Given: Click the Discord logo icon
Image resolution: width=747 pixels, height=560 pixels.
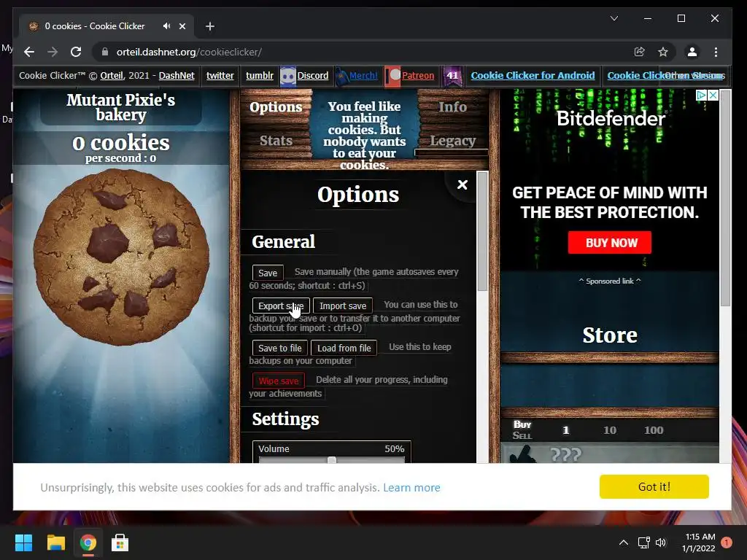Looking at the screenshot, I should pyautogui.click(x=287, y=76).
